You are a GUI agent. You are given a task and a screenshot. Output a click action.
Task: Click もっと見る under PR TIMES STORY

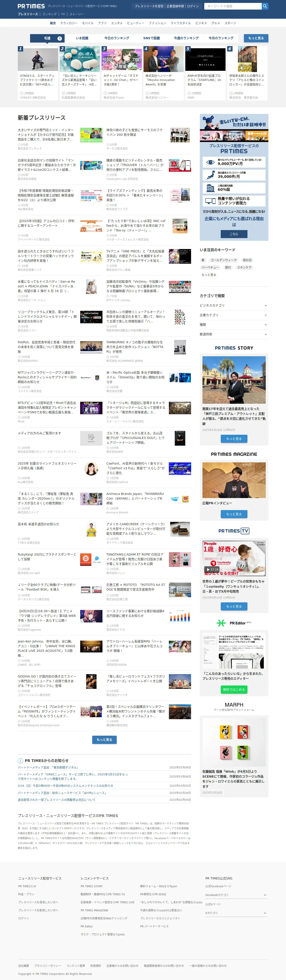[234, 439]
